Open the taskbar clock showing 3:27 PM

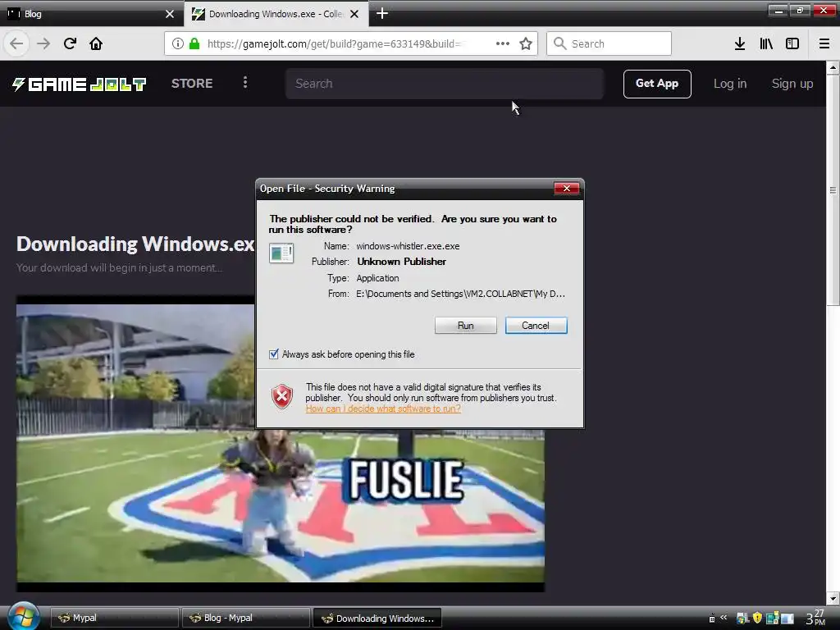pos(816,618)
